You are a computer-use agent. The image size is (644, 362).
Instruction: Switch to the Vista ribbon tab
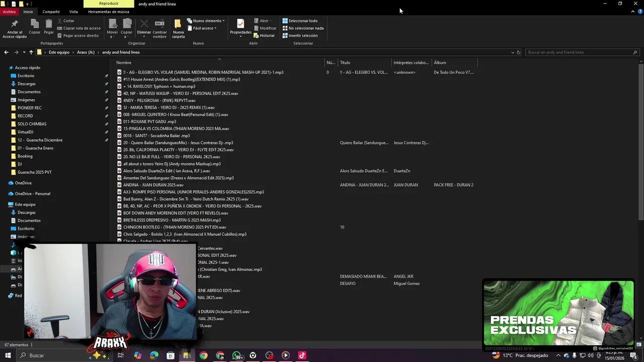coord(73,12)
